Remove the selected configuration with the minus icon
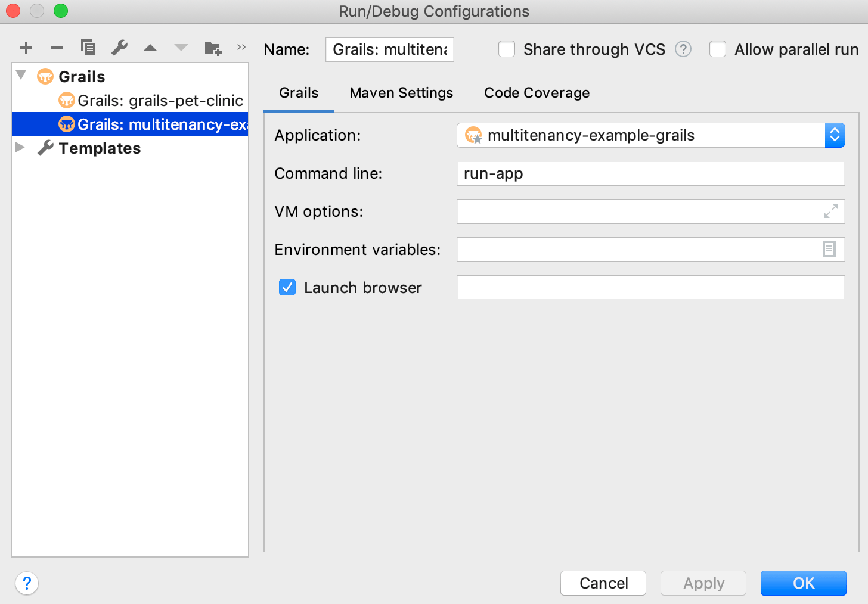This screenshot has height=604, width=868. point(57,48)
